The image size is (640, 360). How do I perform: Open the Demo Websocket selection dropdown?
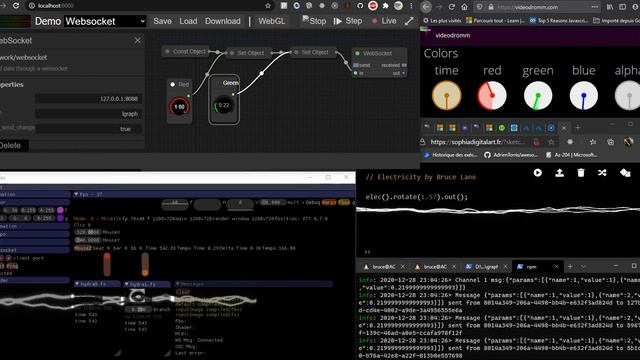[x=105, y=21]
